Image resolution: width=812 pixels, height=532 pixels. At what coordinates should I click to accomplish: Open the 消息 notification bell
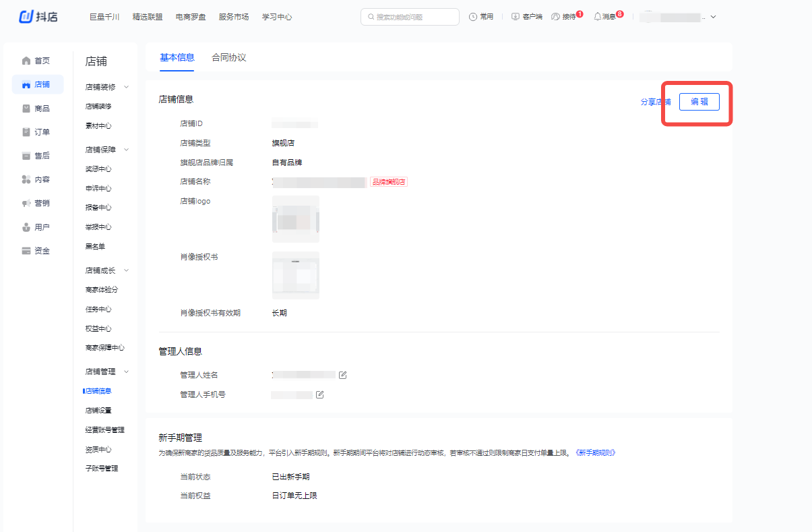click(597, 16)
